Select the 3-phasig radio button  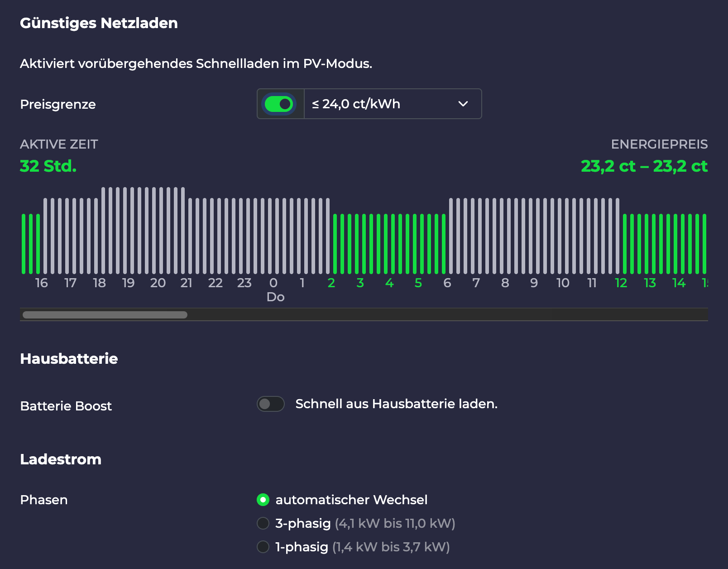point(263,523)
